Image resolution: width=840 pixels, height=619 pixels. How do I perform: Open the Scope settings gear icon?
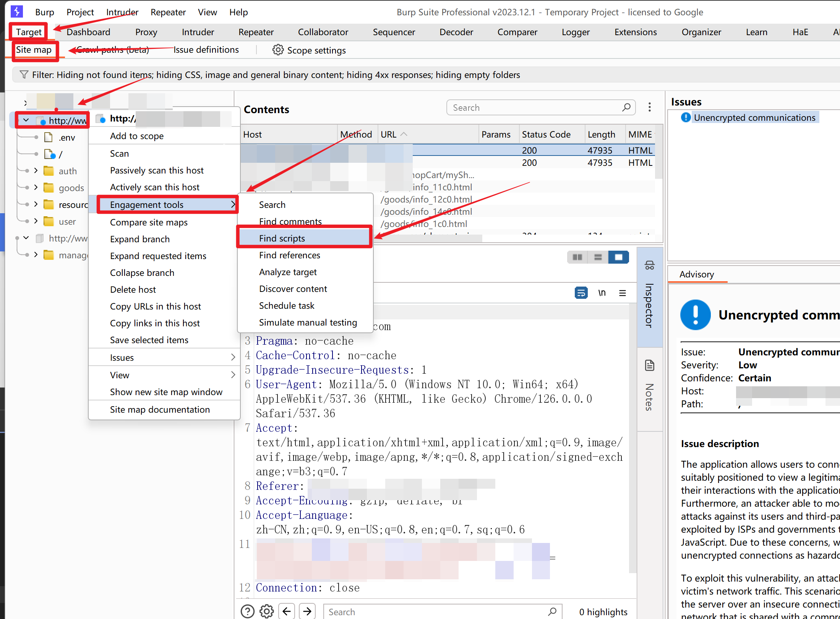278,50
